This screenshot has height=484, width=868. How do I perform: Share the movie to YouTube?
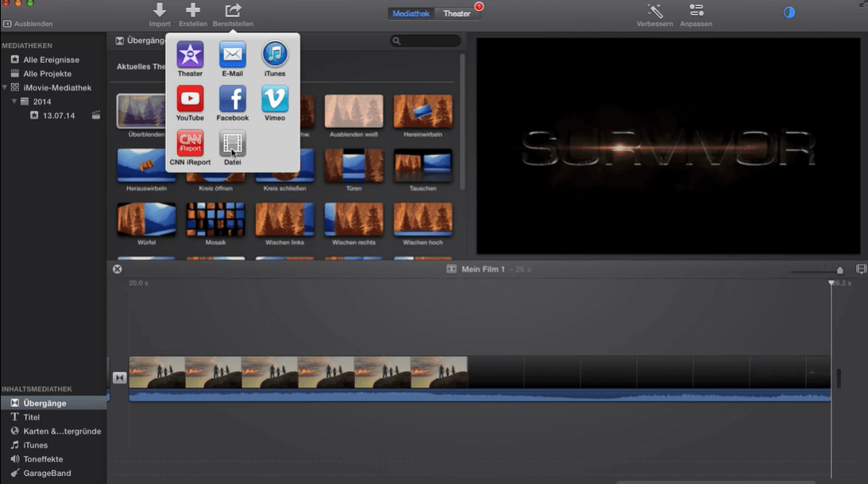coord(190,99)
